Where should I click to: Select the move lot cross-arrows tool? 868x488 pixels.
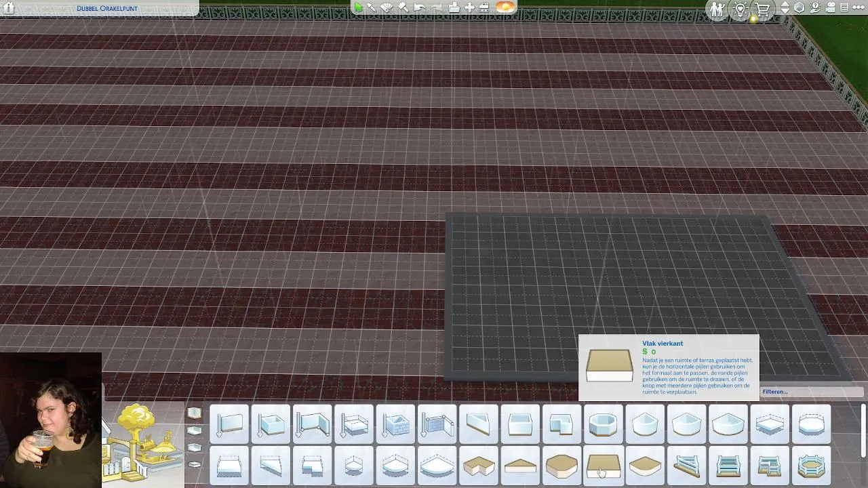tap(469, 7)
